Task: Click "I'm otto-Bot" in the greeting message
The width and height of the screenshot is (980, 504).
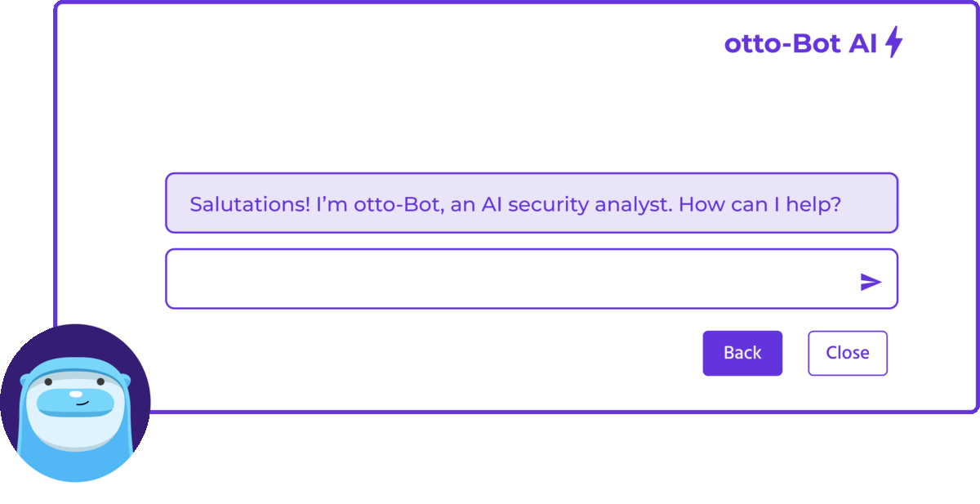Action: pyautogui.click(x=375, y=203)
